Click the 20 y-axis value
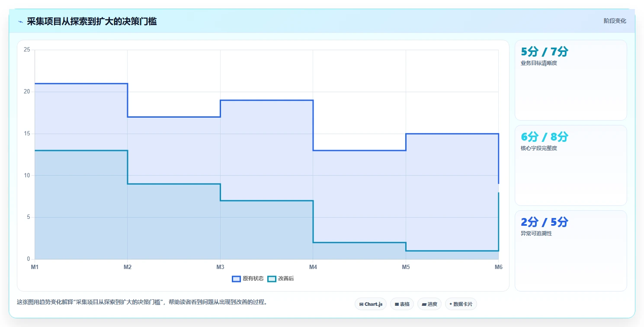The height and width of the screenshot is (327, 644). (x=27, y=92)
